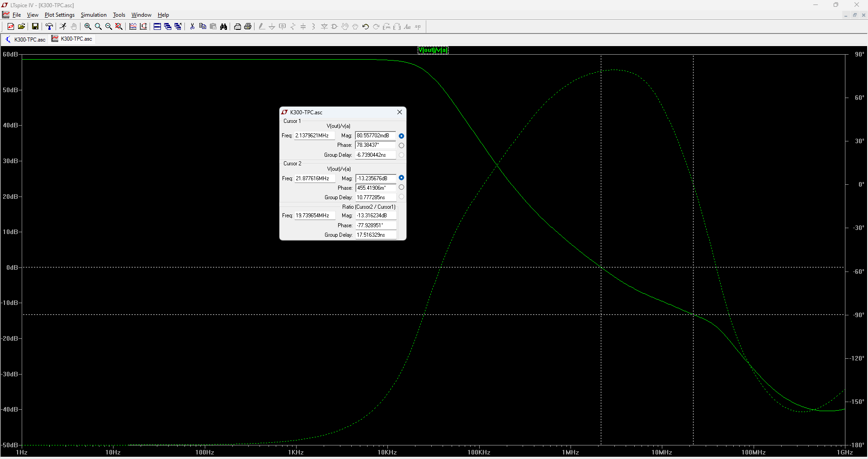This screenshot has height=459, width=868.
Task: Click the Text 'Aa' toolbar icon
Action: [x=407, y=27]
